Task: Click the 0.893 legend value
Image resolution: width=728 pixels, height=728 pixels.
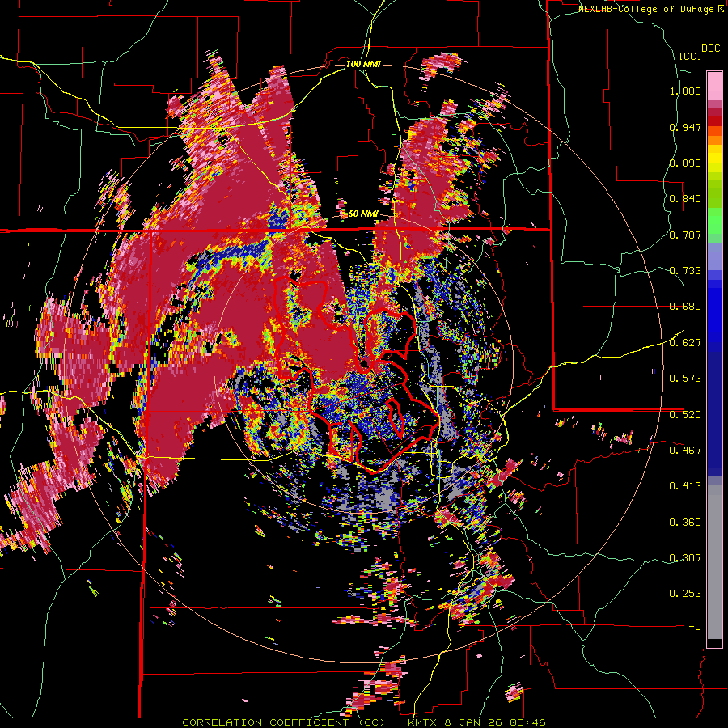Action: tap(685, 163)
